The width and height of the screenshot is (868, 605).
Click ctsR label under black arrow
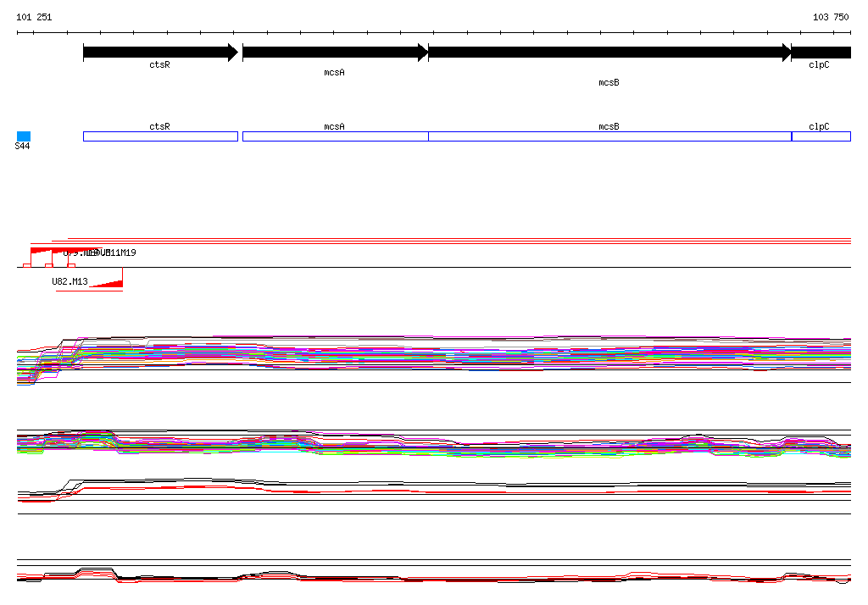[160, 64]
